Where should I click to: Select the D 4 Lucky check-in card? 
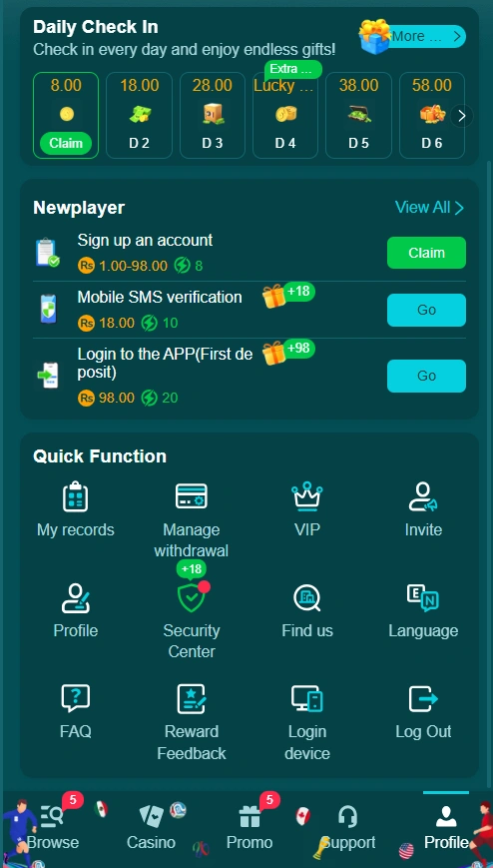tap(285, 116)
